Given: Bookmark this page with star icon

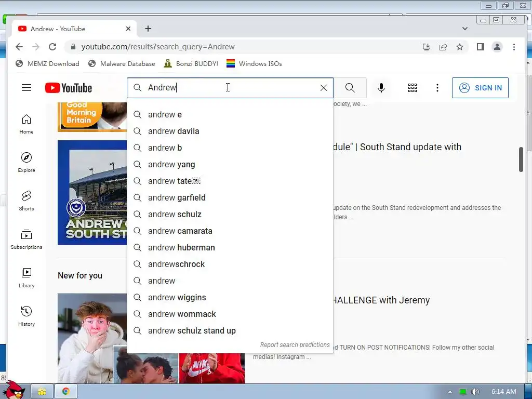Looking at the screenshot, I should (x=459, y=47).
